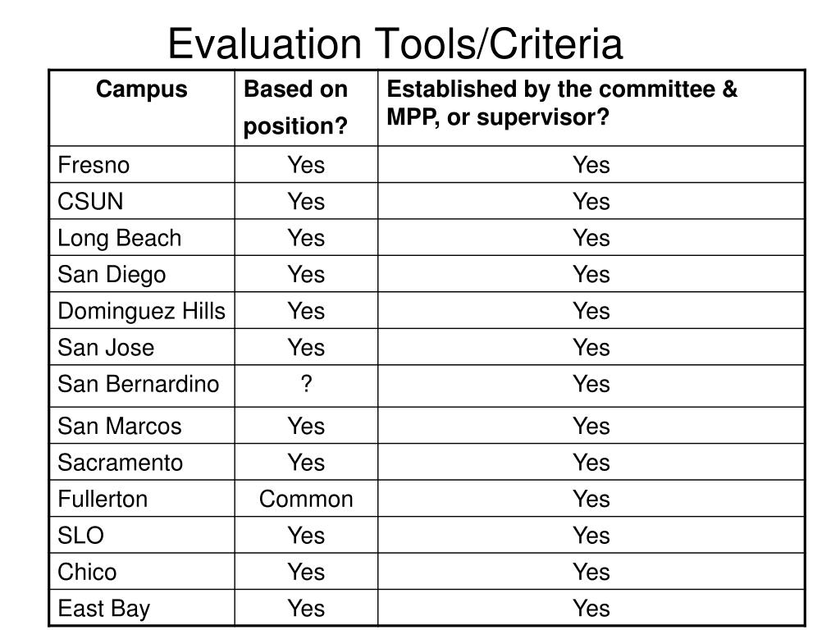Select the Established by the committee header
Viewport: 840px width, 630px height.
coord(562,103)
